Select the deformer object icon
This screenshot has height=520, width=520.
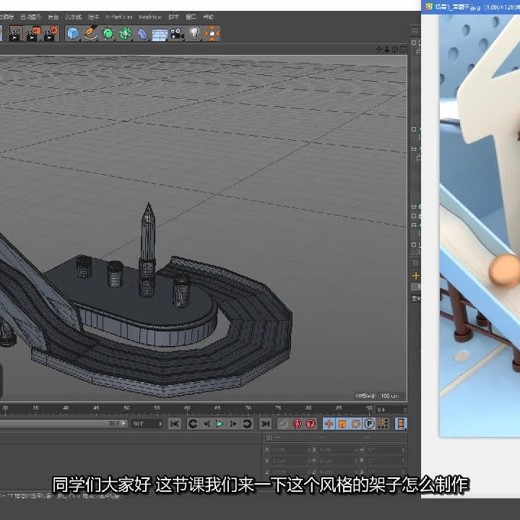142,34
